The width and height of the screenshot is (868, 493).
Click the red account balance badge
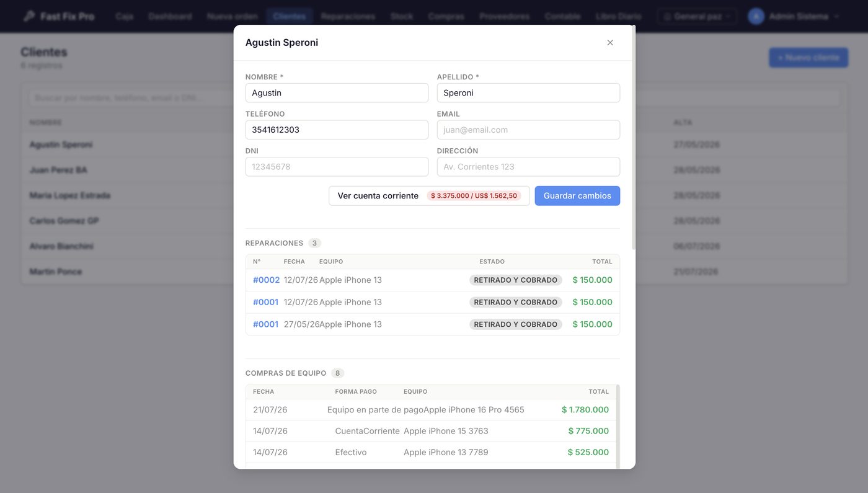[x=474, y=195]
